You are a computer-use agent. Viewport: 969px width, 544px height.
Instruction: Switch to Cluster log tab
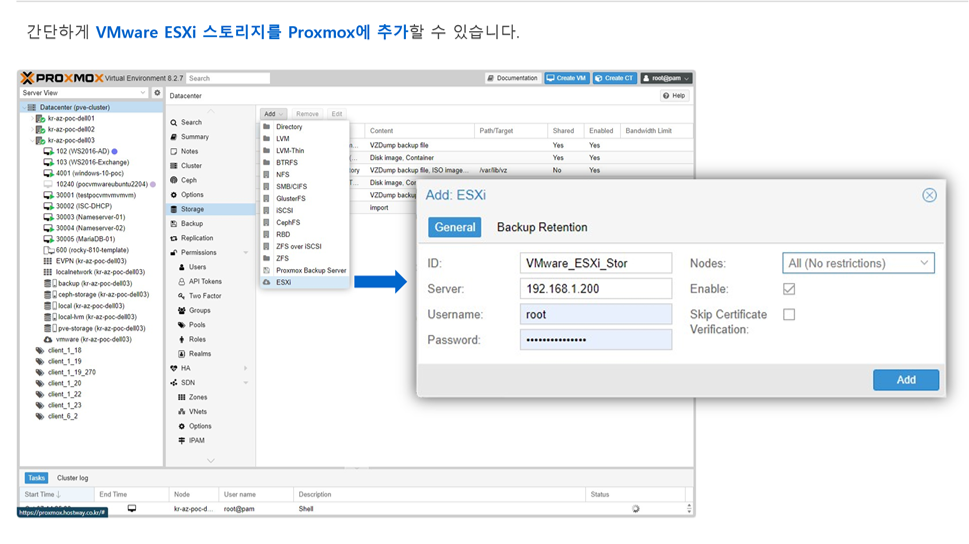point(72,478)
